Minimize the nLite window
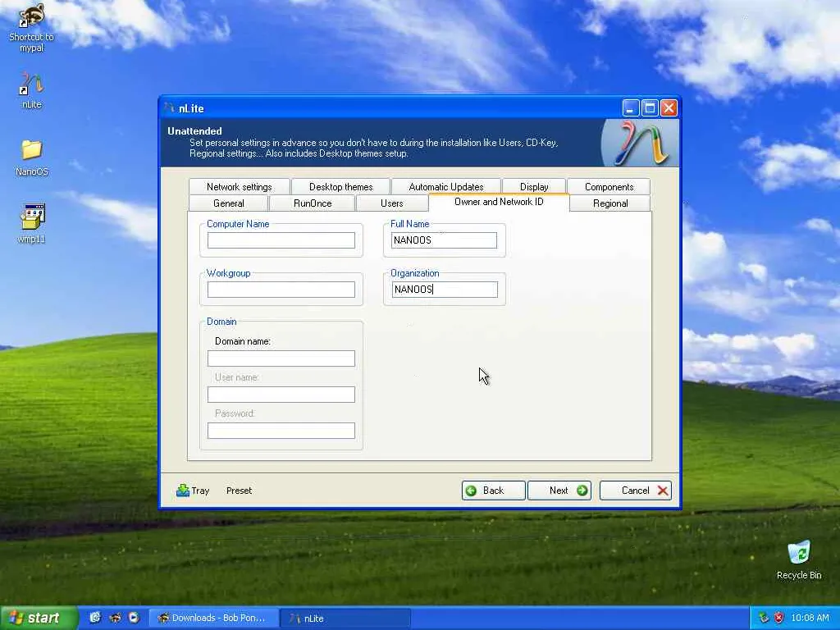840x630 pixels. (631, 108)
